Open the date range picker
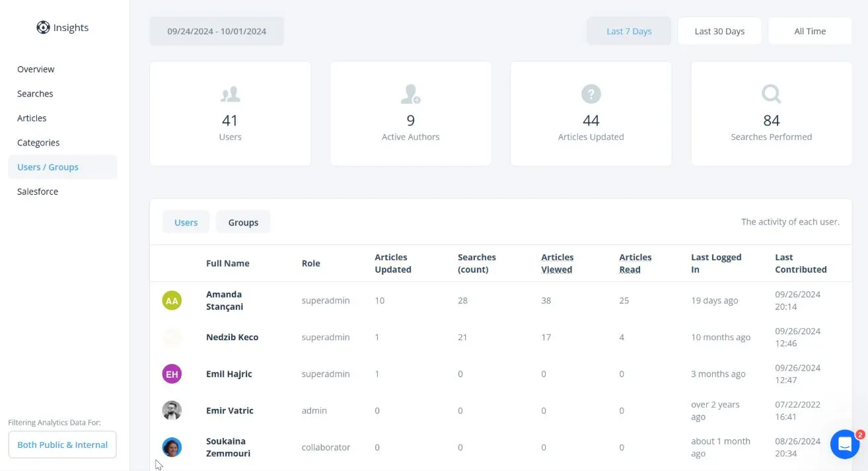The image size is (868, 471). [x=217, y=31]
